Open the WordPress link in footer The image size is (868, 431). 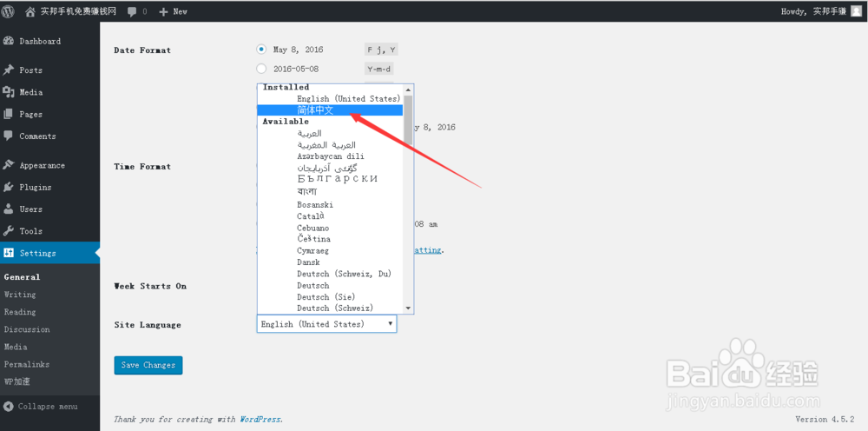(x=260, y=420)
